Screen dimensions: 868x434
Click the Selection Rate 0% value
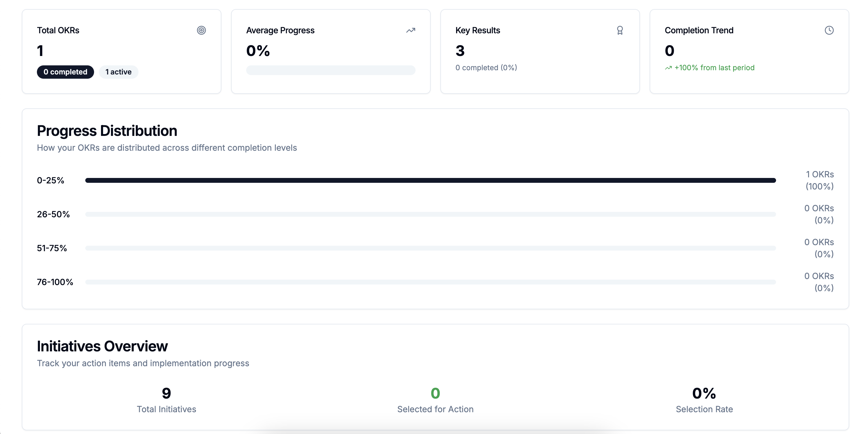[x=704, y=393]
